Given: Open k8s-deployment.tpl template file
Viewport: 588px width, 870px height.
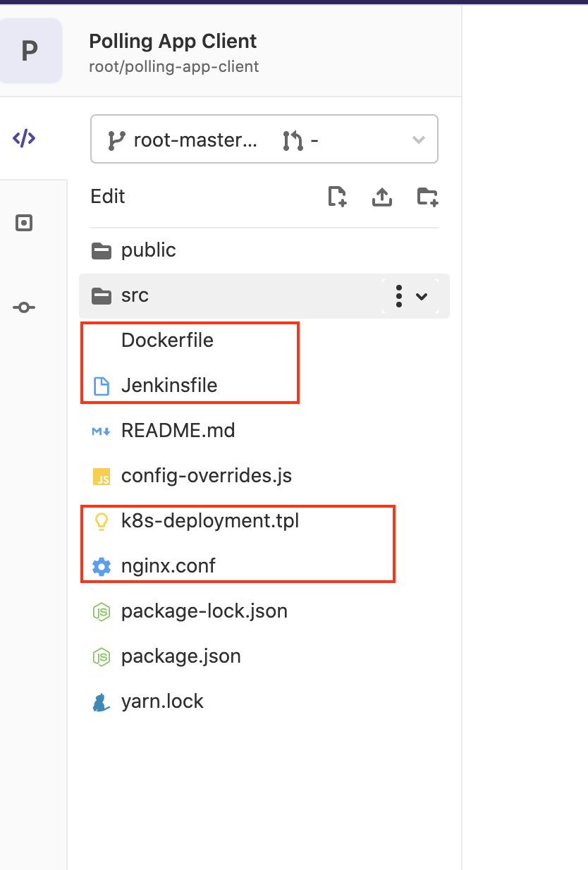Looking at the screenshot, I should [x=210, y=521].
